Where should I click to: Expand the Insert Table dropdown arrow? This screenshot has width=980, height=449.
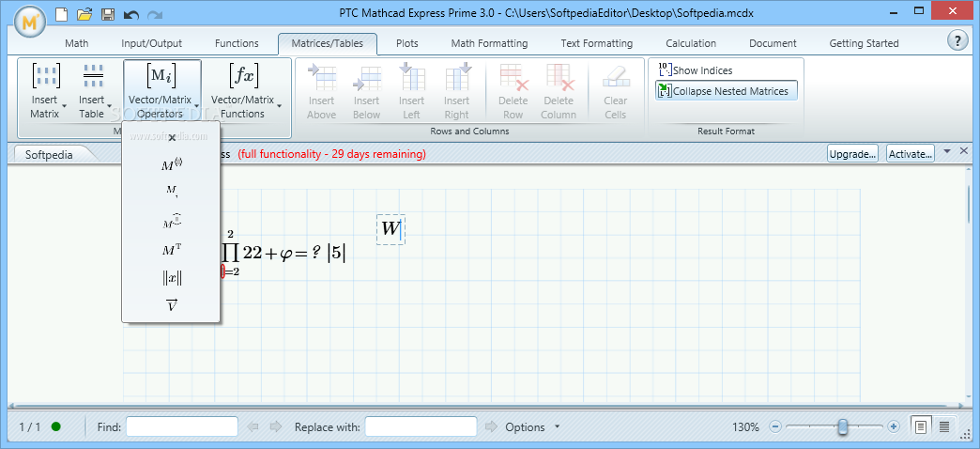[x=110, y=106]
